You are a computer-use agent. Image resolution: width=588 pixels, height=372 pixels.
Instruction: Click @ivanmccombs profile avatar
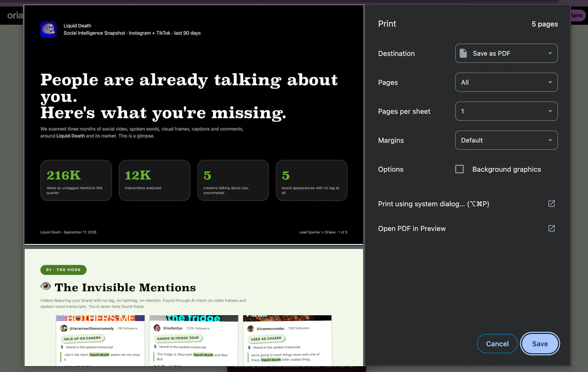pos(251,329)
